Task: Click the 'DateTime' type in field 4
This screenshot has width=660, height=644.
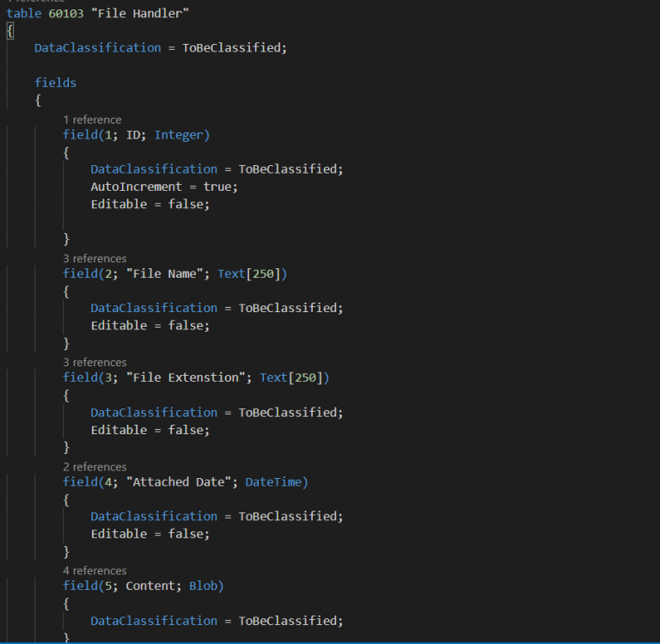Action: point(273,481)
